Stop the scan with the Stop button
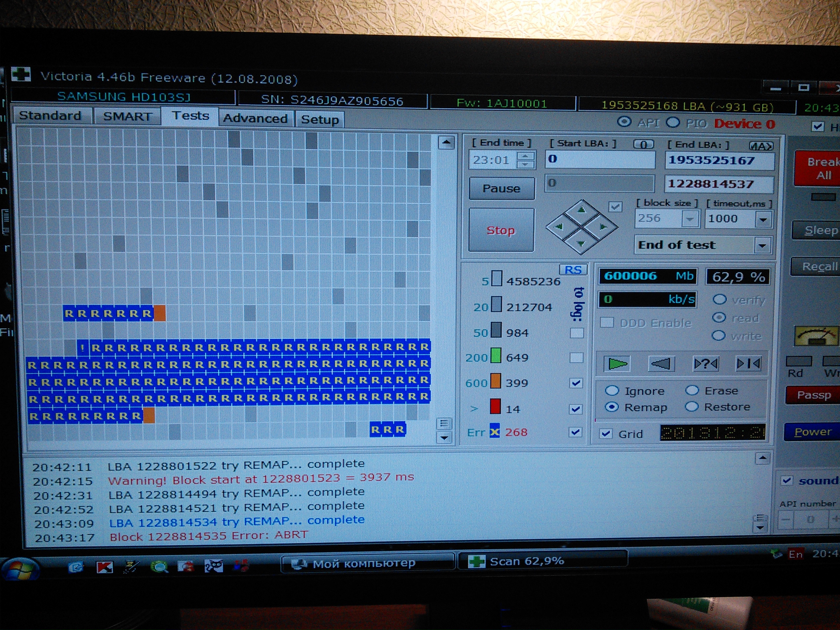 (x=501, y=230)
